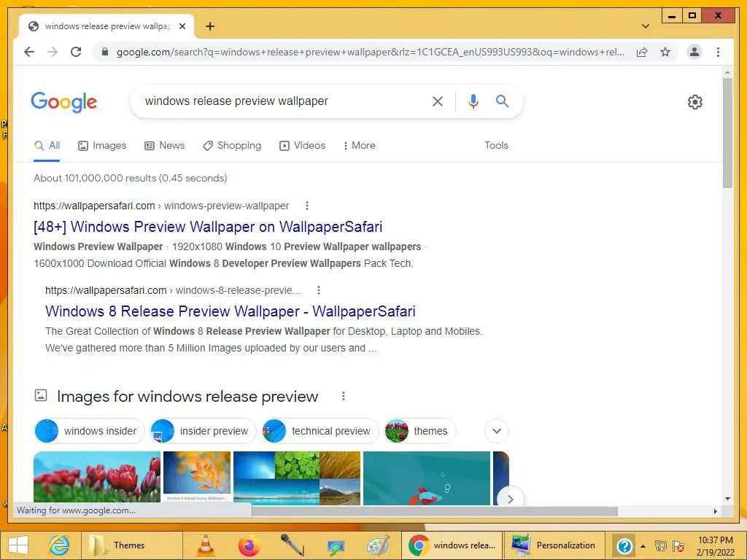The height and width of the screenshot is (560, 747).
Task: Open options for windows-preview-wallpaper result
Action: pos(307,206)
